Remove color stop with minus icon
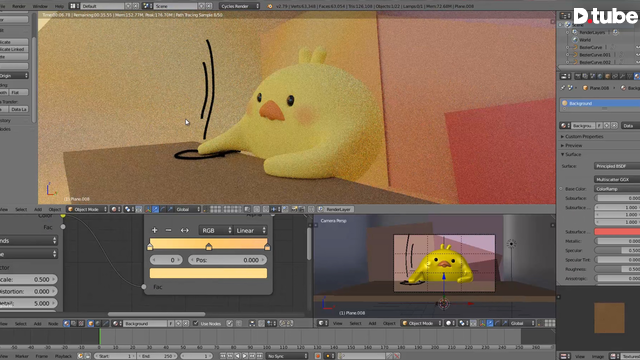Screen dimensions: 640x360 [169, 230]
